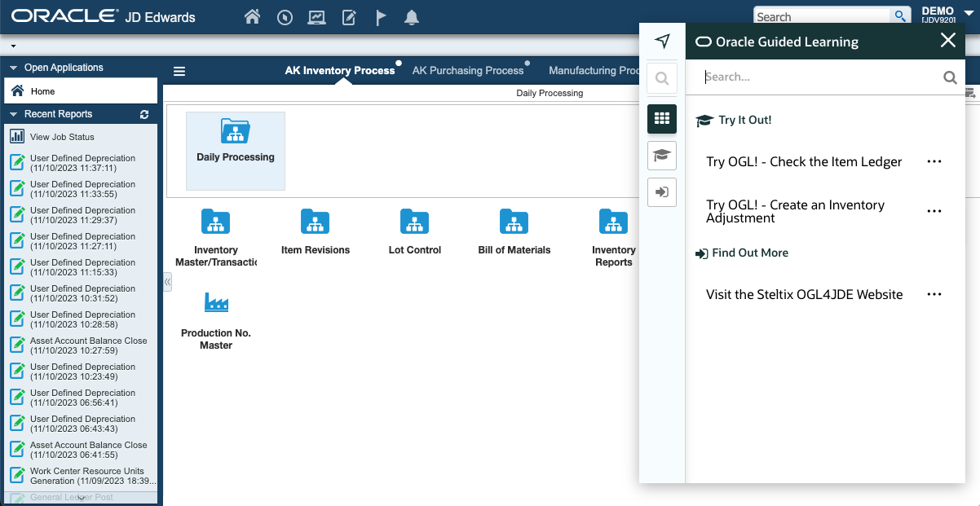Open the Bill of Materials folder
Image resolution: width=980 pixels, height=506 pixels.
coord(514,222)
